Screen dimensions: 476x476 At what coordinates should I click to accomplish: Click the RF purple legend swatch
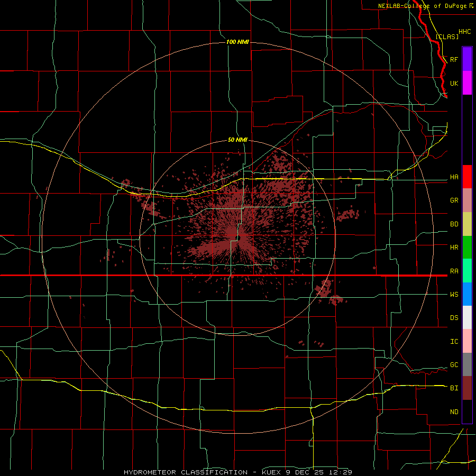467,59
